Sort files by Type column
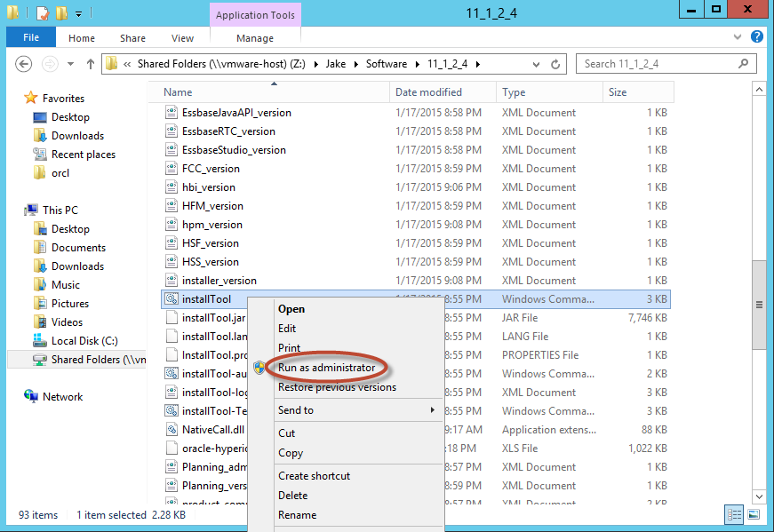Screen dimensions: 774x532 coord(549,92)
